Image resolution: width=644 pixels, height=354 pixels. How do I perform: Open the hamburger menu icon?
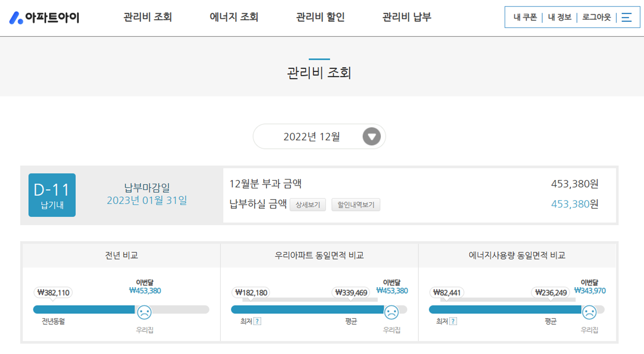click(627, 17)
